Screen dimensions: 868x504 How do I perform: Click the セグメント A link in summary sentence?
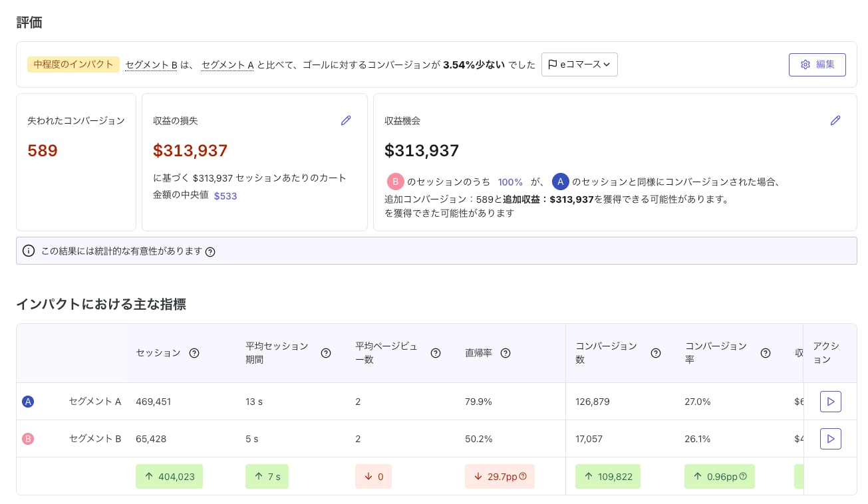227,64
